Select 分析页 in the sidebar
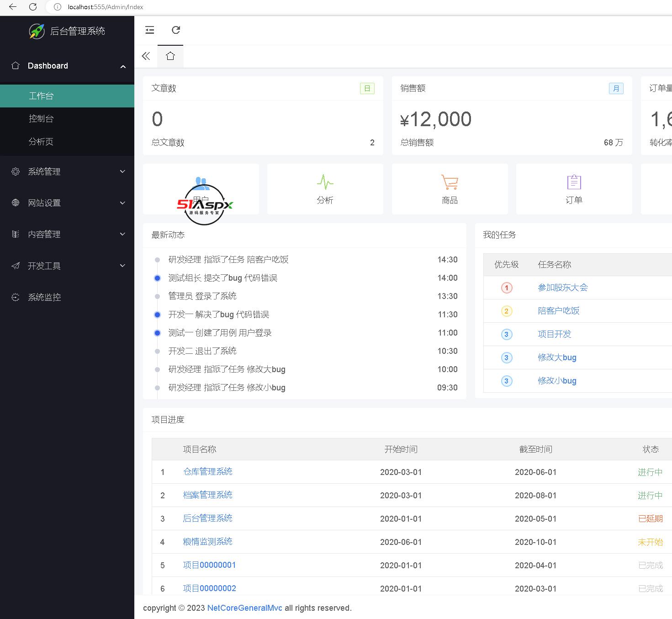Viewport: 672px width, 619px height. (41, 142)
